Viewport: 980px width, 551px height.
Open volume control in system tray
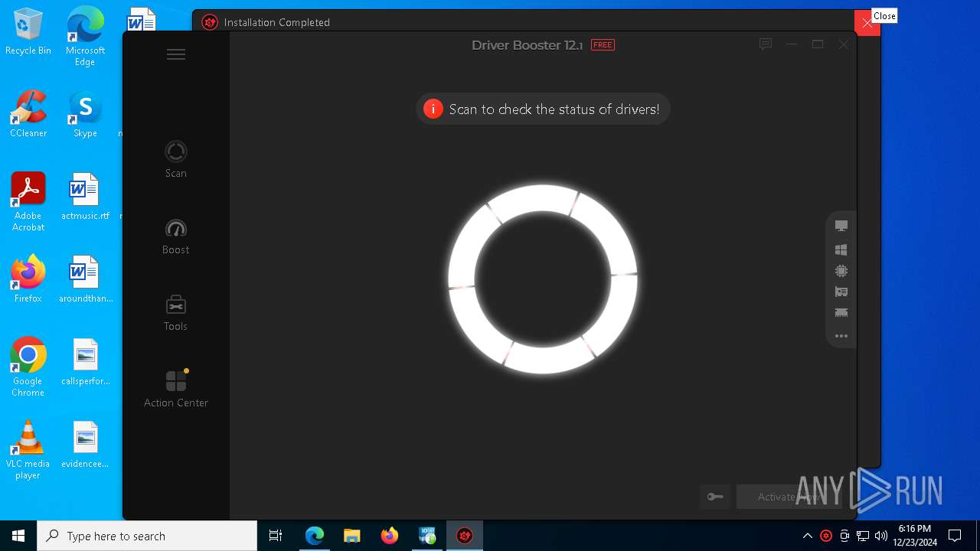click(x=881, y=536)
